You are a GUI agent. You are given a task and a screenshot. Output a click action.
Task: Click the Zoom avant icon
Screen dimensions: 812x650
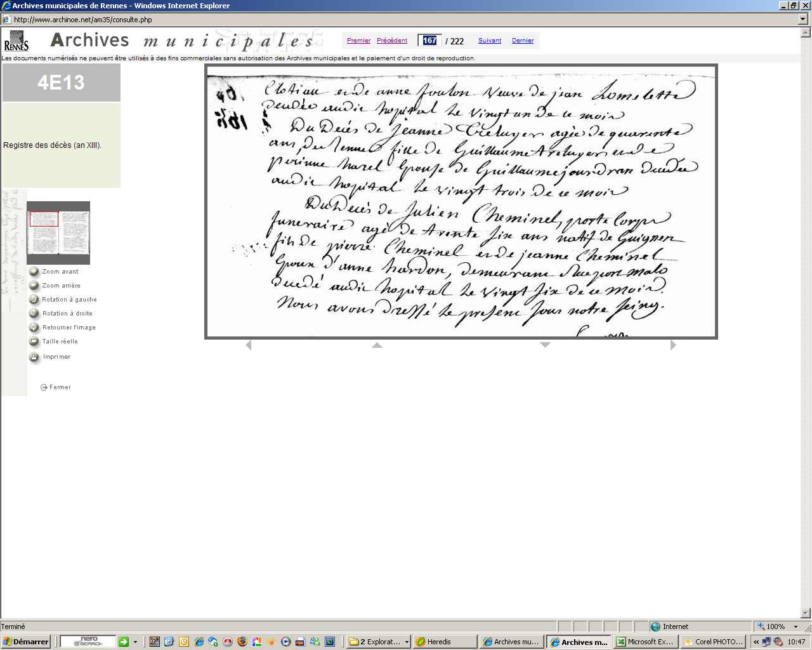pyautogui.click(x=34, y=272)
